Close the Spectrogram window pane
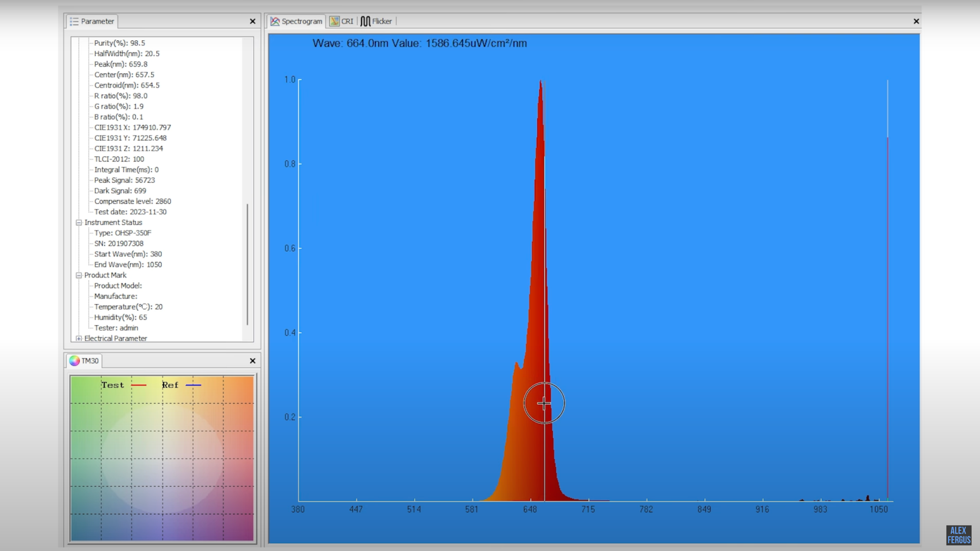980x551 pixels. click(x=916, y=21)
